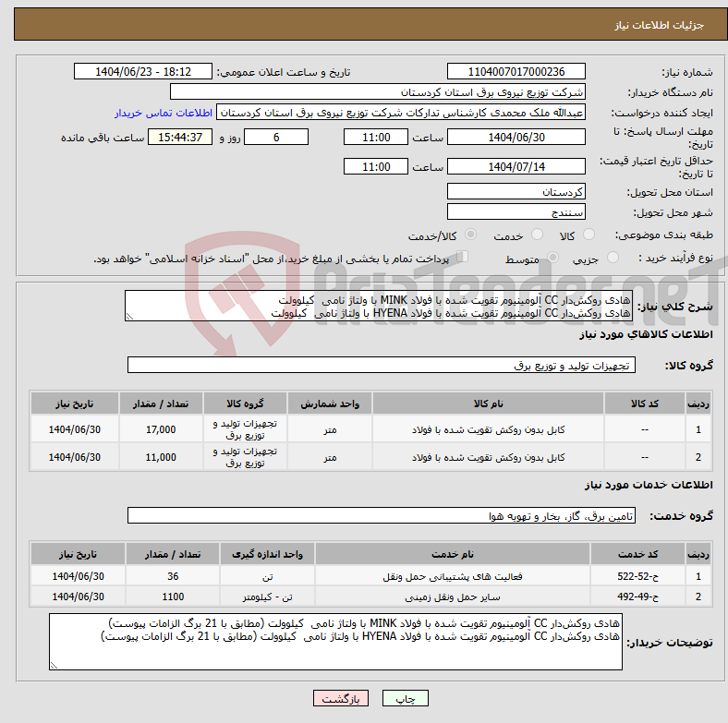Click the واحد اندازه گیری column header

267,554
